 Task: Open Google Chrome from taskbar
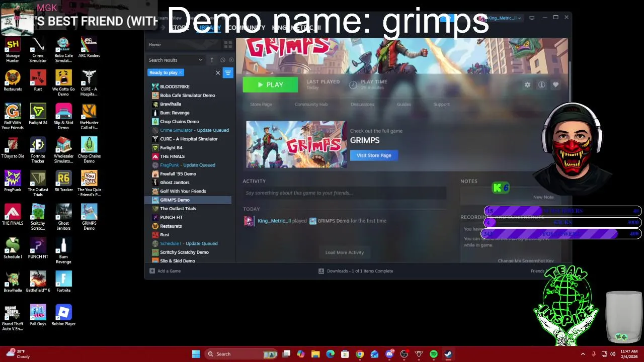click(360, 354)
